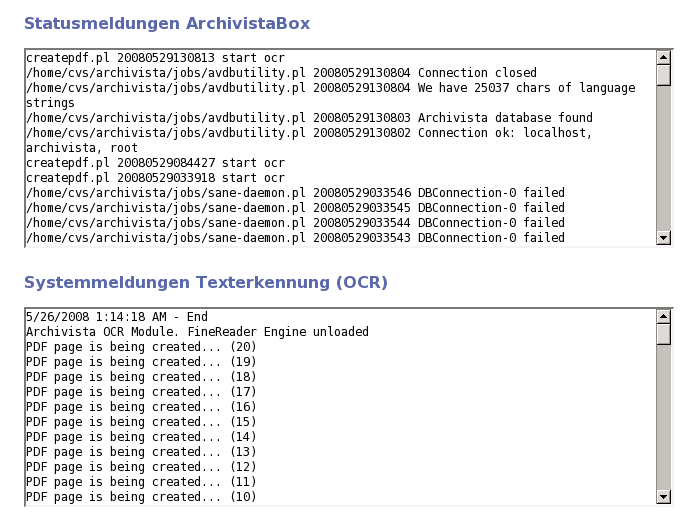Click the 'PDF page is being created... (20)' line
The width and height of the screenshot is (682, 523).
[x=141, y=347]
